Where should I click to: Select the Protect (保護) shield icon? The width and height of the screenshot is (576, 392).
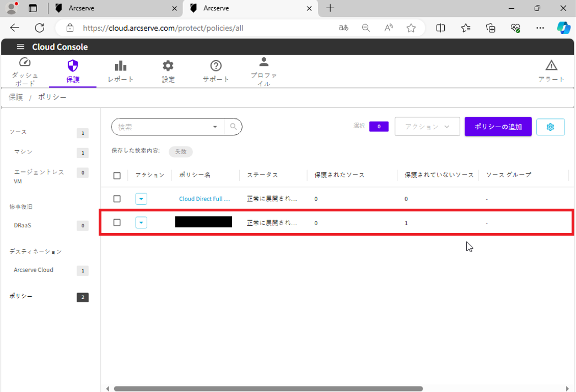(x=73, y=66)
